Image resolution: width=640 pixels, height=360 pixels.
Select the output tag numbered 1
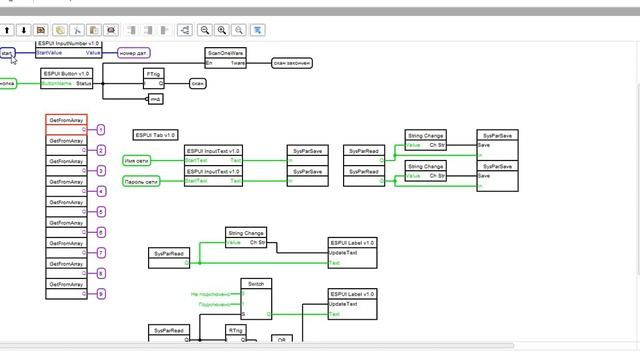(101, 130)
